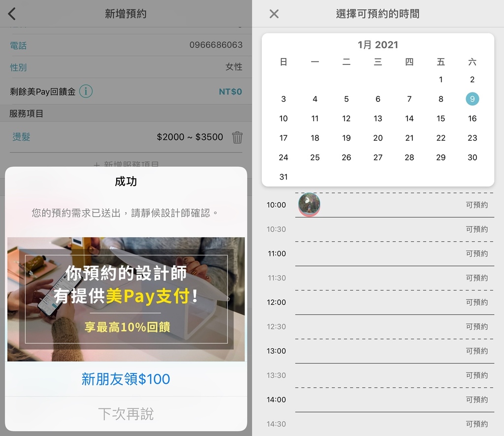Select date 25 in the calendar
The width and height of the screenshot is (504, 436).
pyautogui.click(x=315, y=157)
